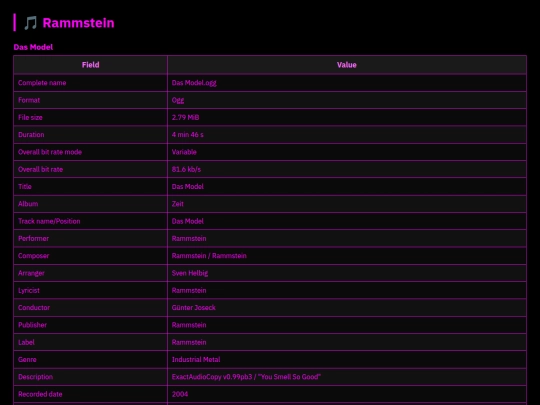Click the 'Album' field label
The width and height of the screenshot is (540, 405).
pyautogui.click(x=28, y=204)
